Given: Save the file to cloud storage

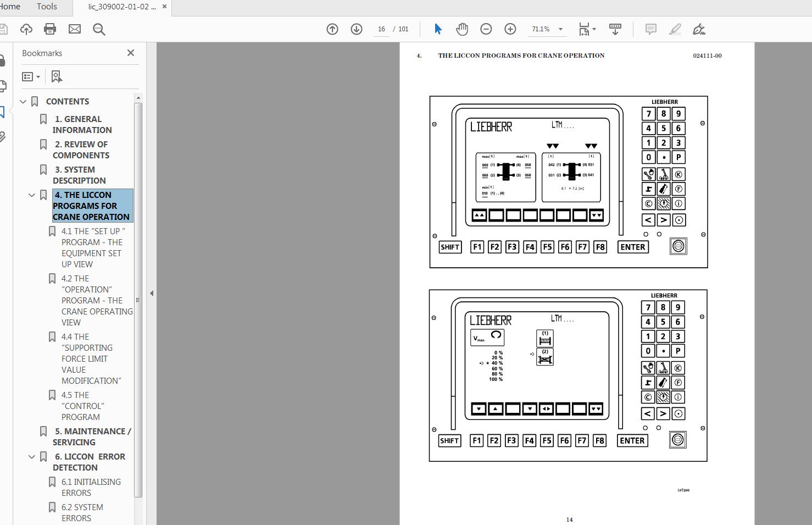Looking at the screenshot, I should [x=26, y=29].
